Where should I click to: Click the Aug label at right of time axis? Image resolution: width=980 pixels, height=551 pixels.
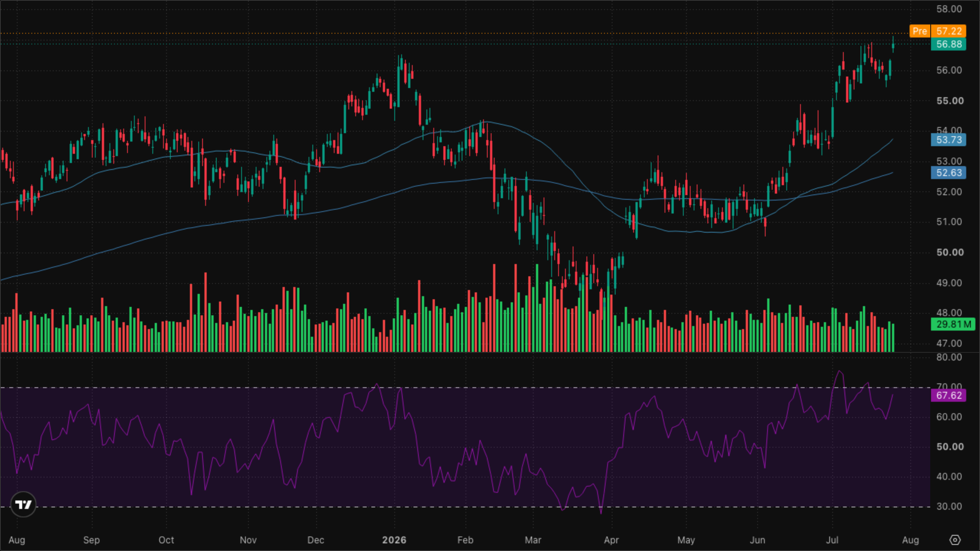(x=910, y=540)
